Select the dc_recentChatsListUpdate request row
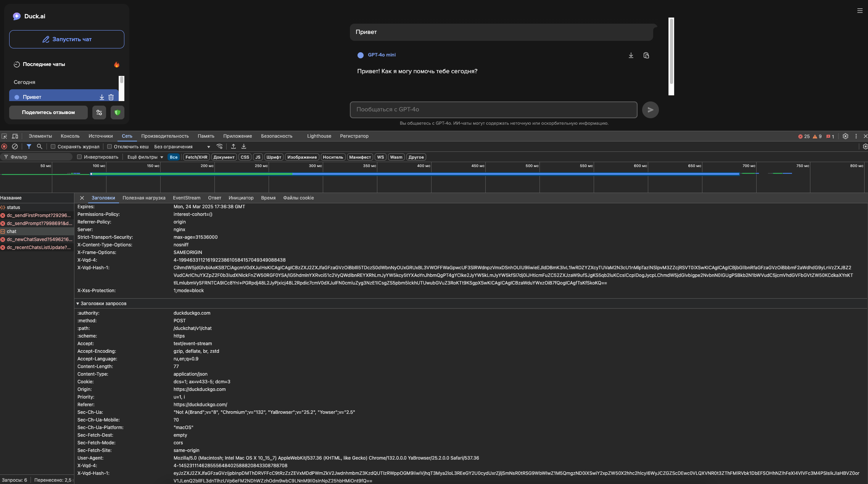868x484 pixels. [37, 248]
